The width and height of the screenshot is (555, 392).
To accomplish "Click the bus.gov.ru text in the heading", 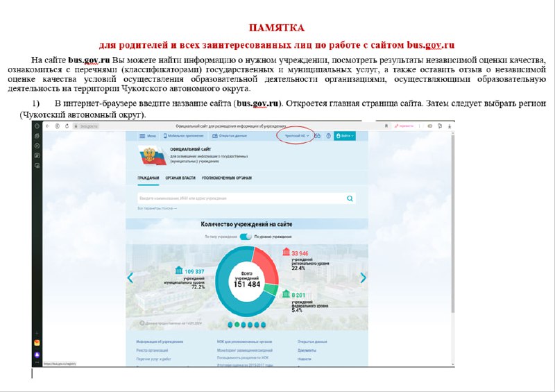I will tap(430, 45).
